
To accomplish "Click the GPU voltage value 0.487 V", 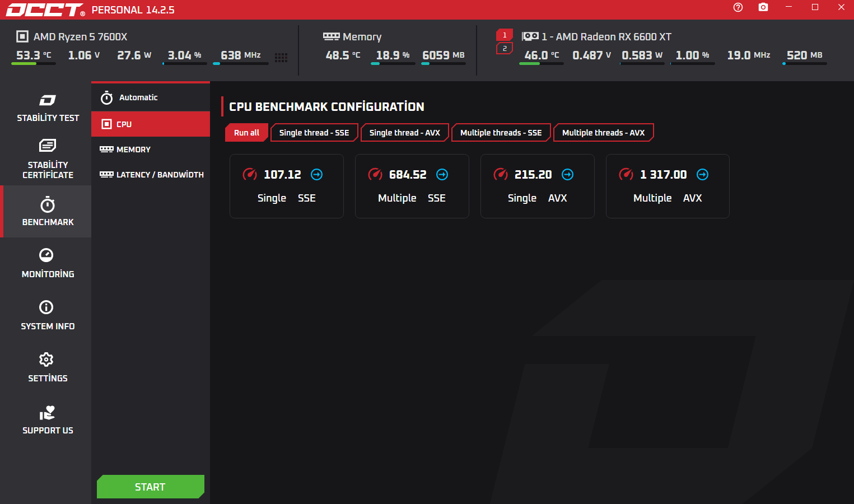I will (592, 55).
